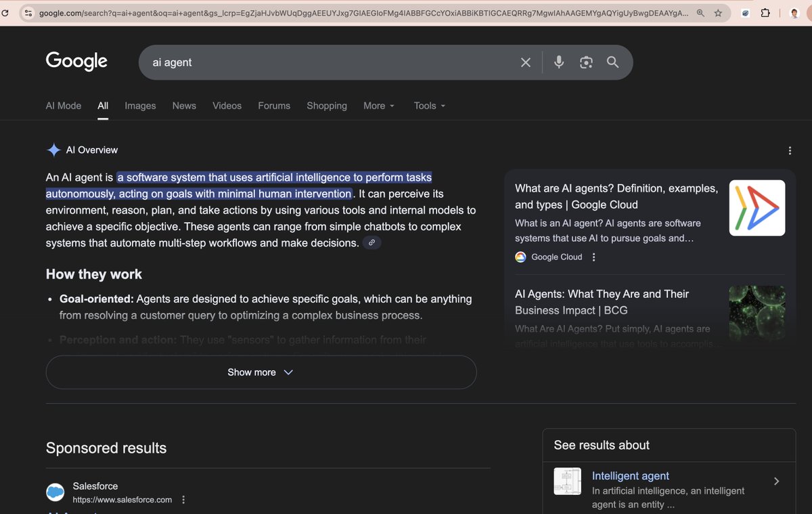
Task: Expand the Intelligent agent card chevron
Action: (x=776, y=481)
